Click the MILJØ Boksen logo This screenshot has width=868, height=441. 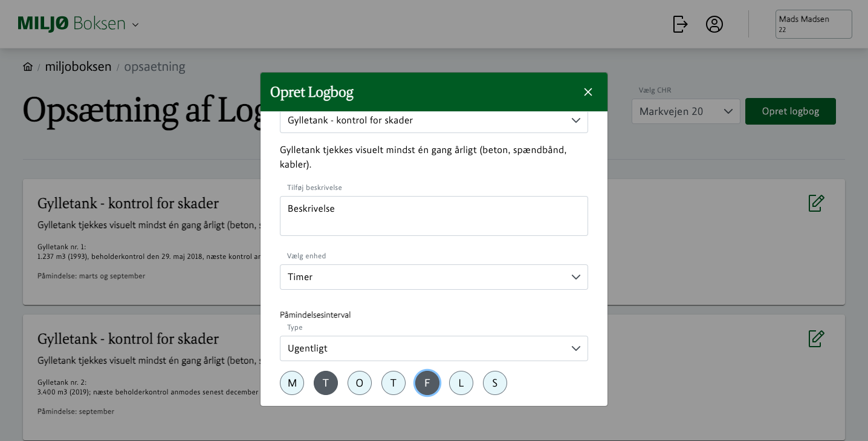(x=71, y=24)
